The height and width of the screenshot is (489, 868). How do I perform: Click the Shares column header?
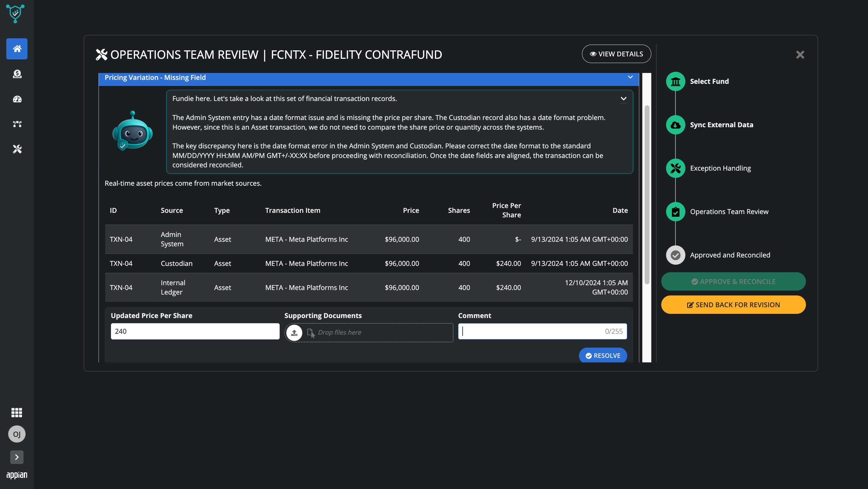click(459, 210)
